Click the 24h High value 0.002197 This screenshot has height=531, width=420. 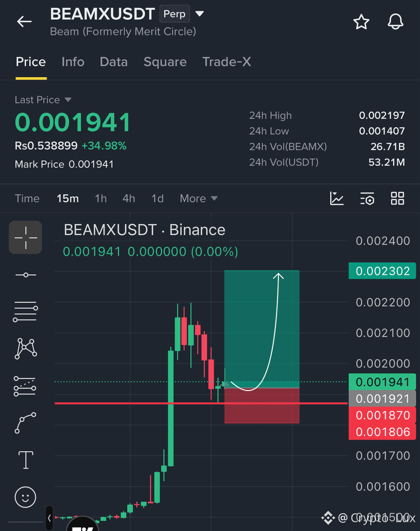tap(382, 116)
